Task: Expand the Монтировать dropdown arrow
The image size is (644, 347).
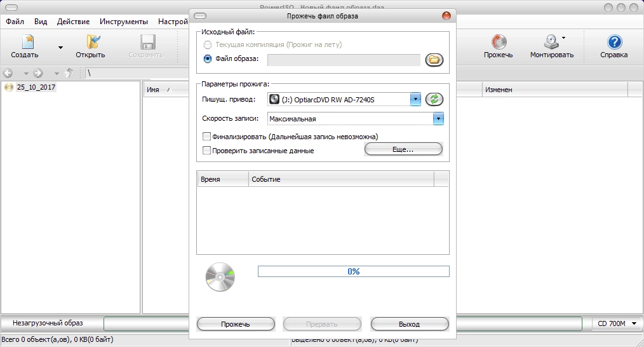Action: pos(563,38)
